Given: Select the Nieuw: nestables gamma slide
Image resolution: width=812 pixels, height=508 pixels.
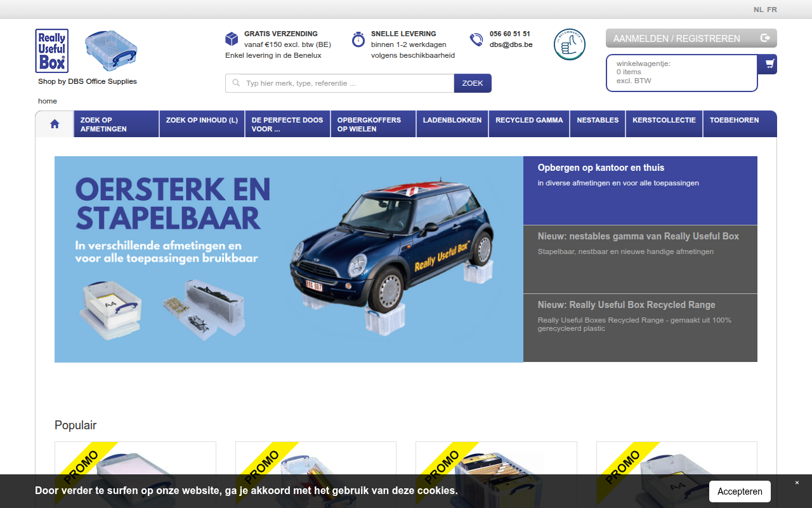Looking at the screenshot, I should (x=640, y=259).
